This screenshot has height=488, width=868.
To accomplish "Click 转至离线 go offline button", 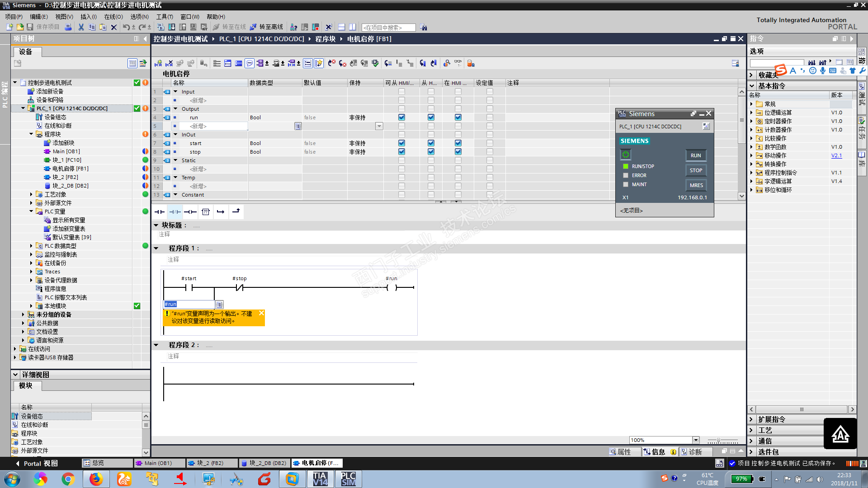I will [267, 27].
